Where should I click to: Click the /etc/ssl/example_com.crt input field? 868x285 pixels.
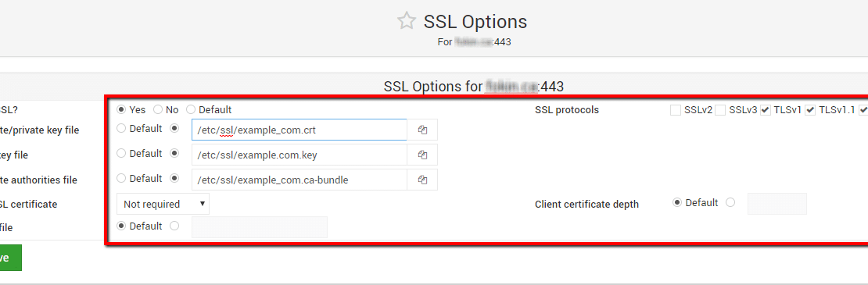coord(299,130)
